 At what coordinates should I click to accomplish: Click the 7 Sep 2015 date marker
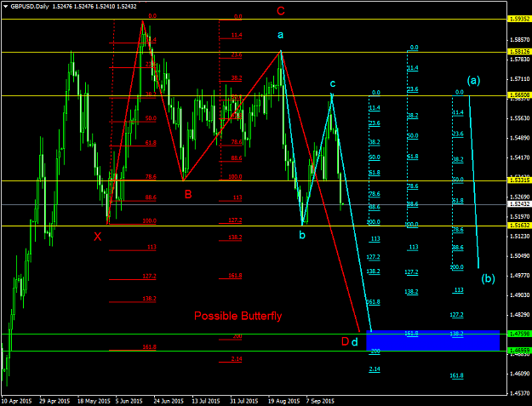(x=320, y=401)
